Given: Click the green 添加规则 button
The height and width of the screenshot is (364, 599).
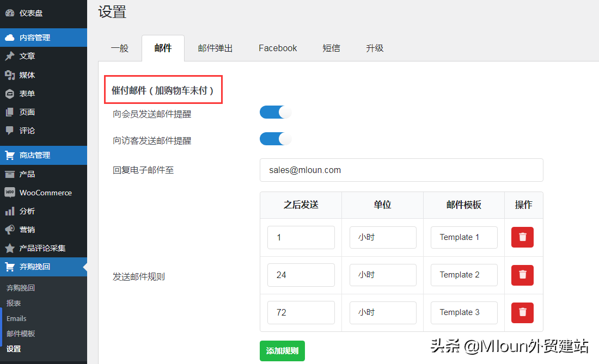Looking at the screenshot, I should tap(282, 350).
